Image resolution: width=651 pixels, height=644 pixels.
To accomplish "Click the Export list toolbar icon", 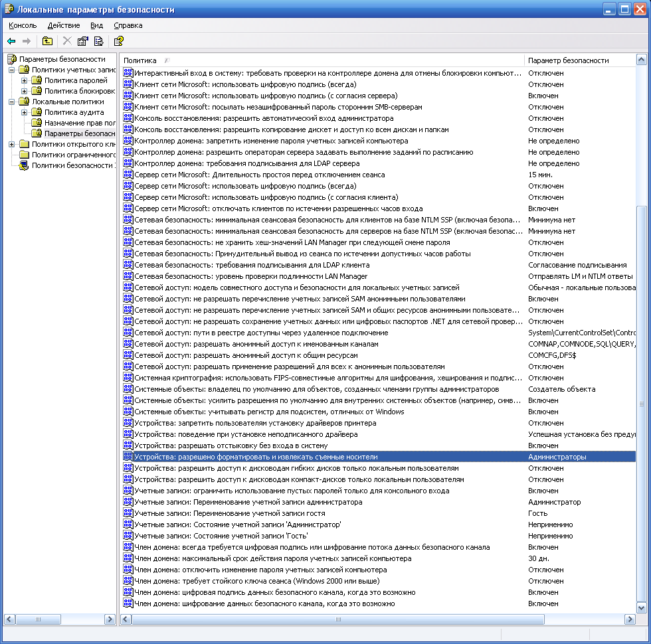I will [98, 41].
